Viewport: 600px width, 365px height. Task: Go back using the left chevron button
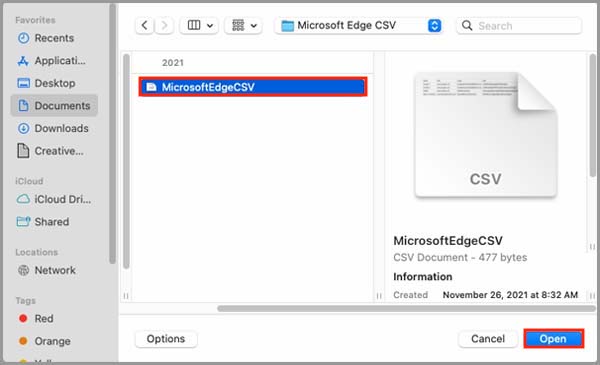coord(144,26)
